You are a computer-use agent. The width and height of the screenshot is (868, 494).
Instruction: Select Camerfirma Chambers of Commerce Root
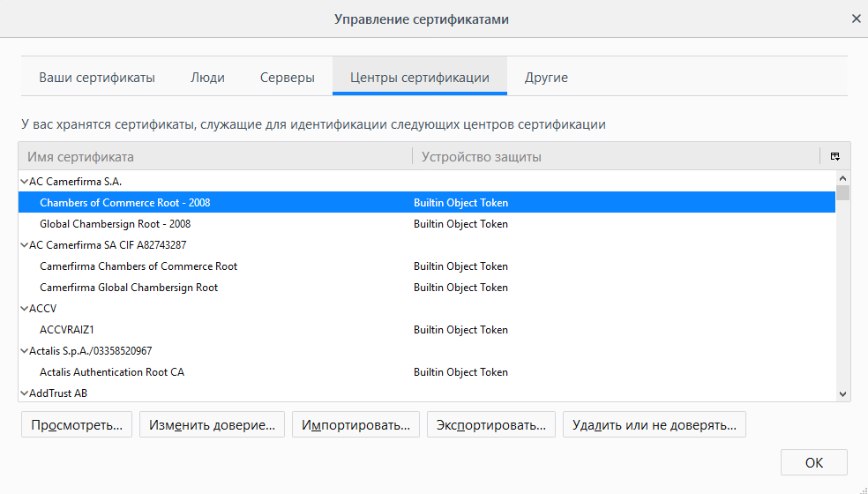[427, 266]
